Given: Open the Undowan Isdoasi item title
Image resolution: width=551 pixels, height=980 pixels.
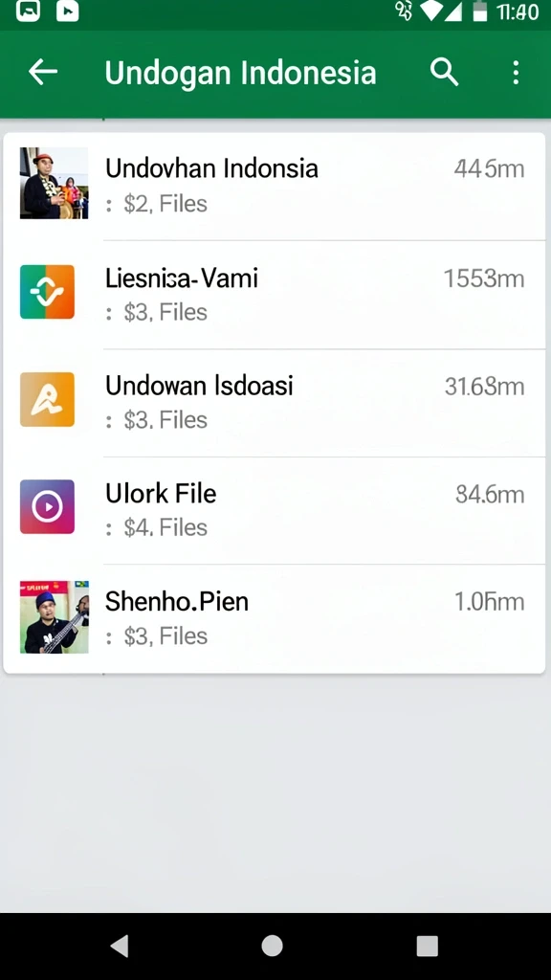Looking at the screenshot, I should (199, 386).
